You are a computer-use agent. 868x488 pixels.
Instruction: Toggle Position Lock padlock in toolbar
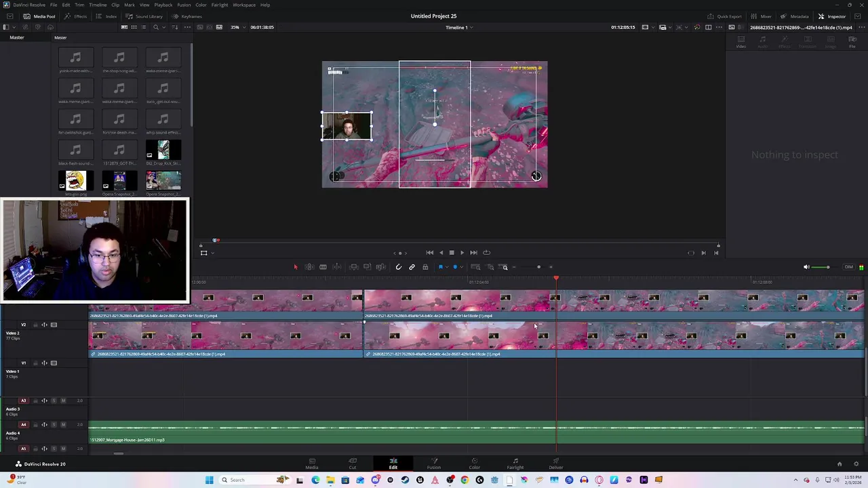[425, 267]
